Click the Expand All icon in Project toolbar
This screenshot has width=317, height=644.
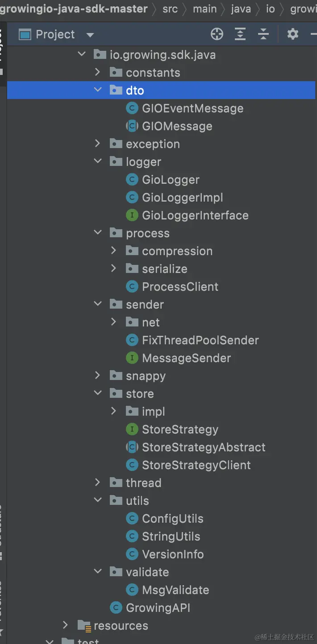click(x=240, y=34)
